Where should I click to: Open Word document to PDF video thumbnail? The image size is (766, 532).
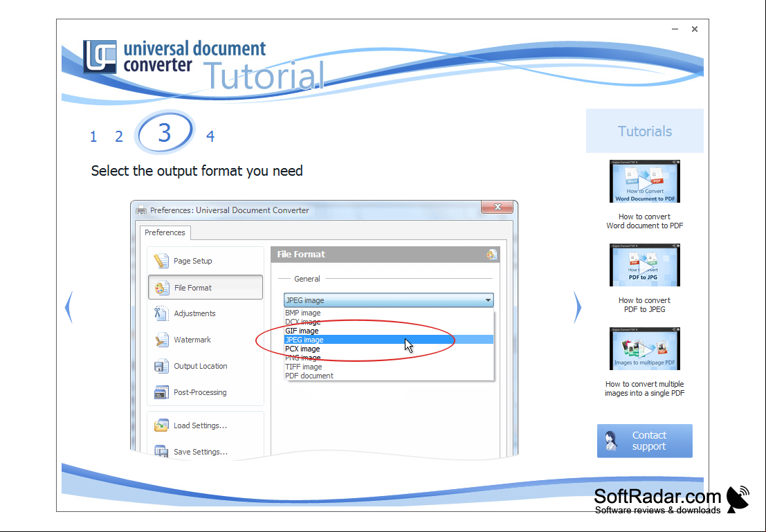[644, 181]
